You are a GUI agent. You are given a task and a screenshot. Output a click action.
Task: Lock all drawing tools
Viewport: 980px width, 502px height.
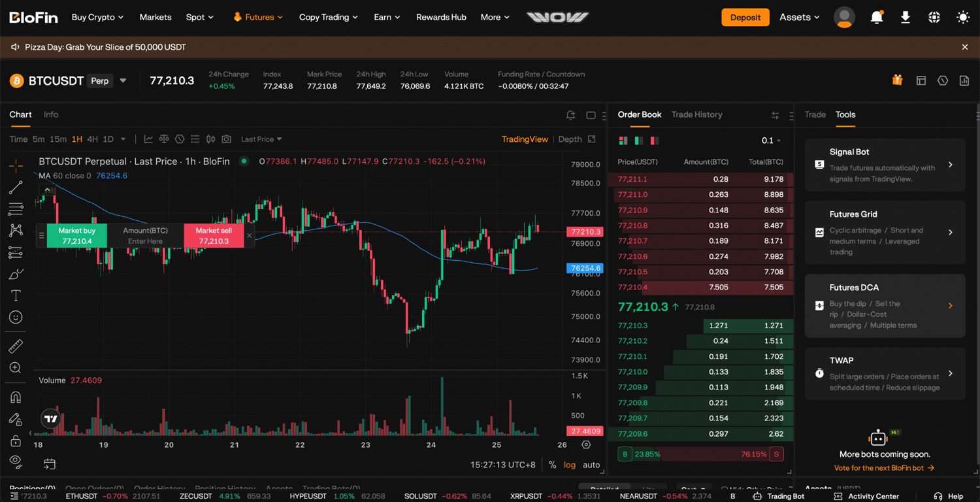(x=16, y=441)
